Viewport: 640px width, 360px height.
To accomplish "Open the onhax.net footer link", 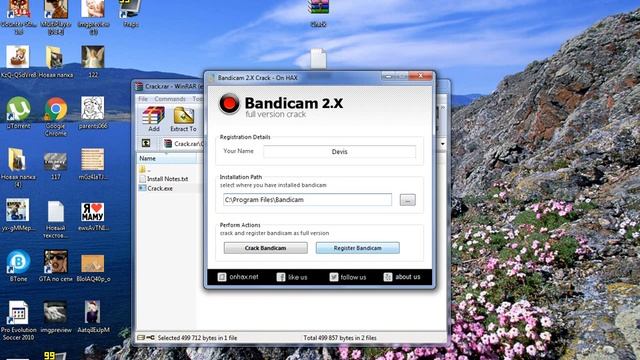I will [x=238, y=277].
